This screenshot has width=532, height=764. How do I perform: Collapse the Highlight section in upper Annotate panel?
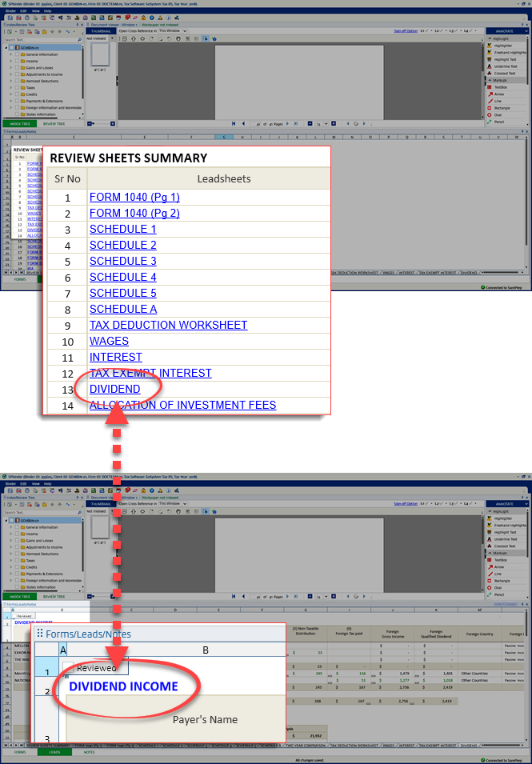tap(489, 38)
